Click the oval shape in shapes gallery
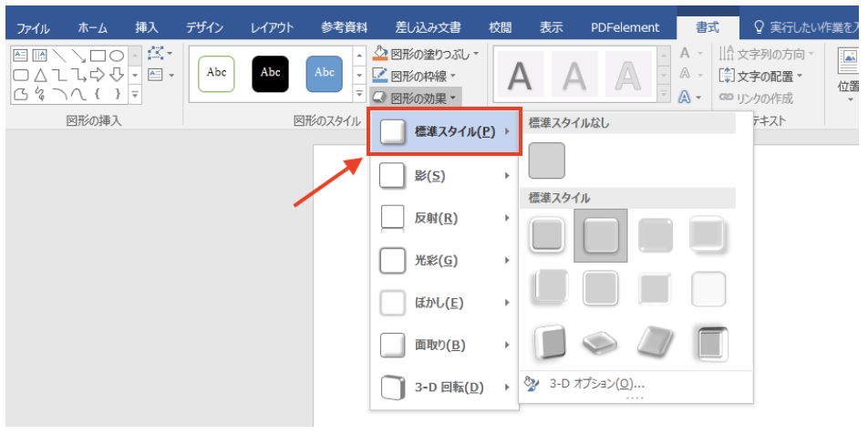Viewport: 868px width, 434px height. tap(117, 56)
